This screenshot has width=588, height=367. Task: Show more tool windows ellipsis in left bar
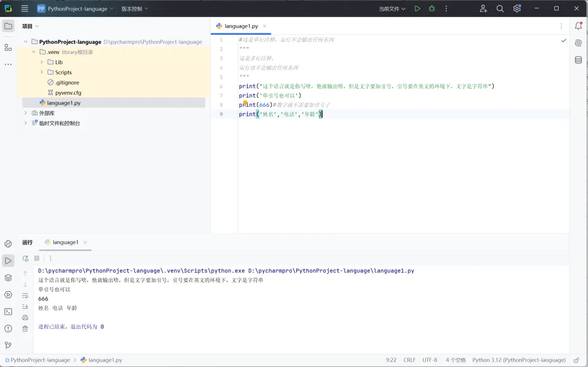(8, 64)
